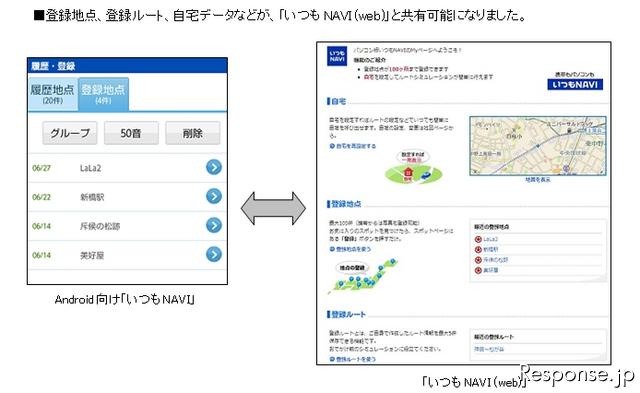Switch to 履歴地点 (20件) tab

(53, 94)
